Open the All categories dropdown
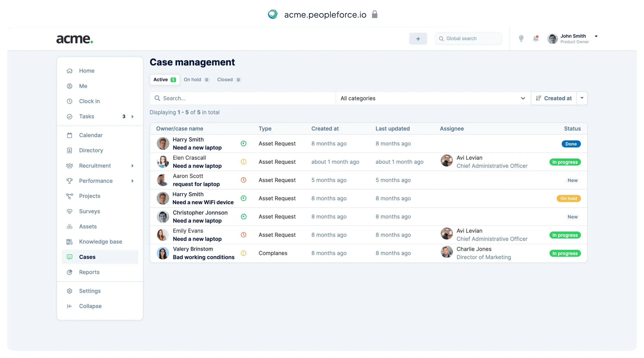This screenshot has width=644, height=358. pyautogui.click(x=433, y=98)
